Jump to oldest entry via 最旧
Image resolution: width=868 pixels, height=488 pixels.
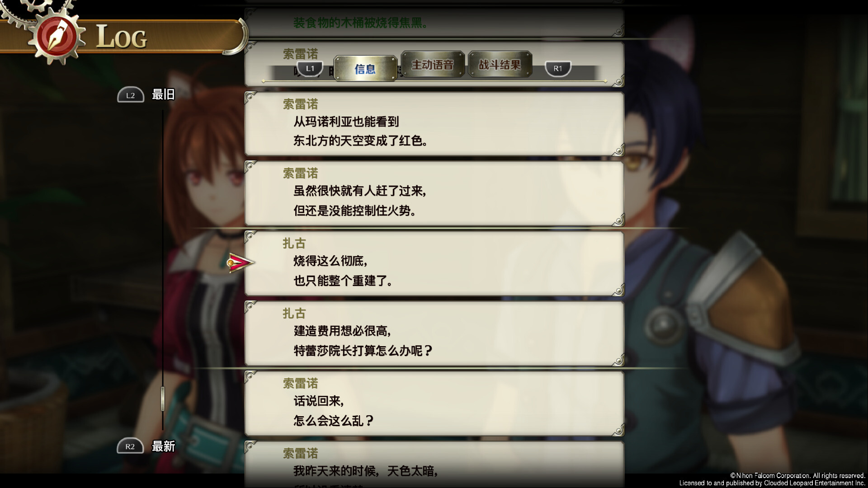click(163, 94)
